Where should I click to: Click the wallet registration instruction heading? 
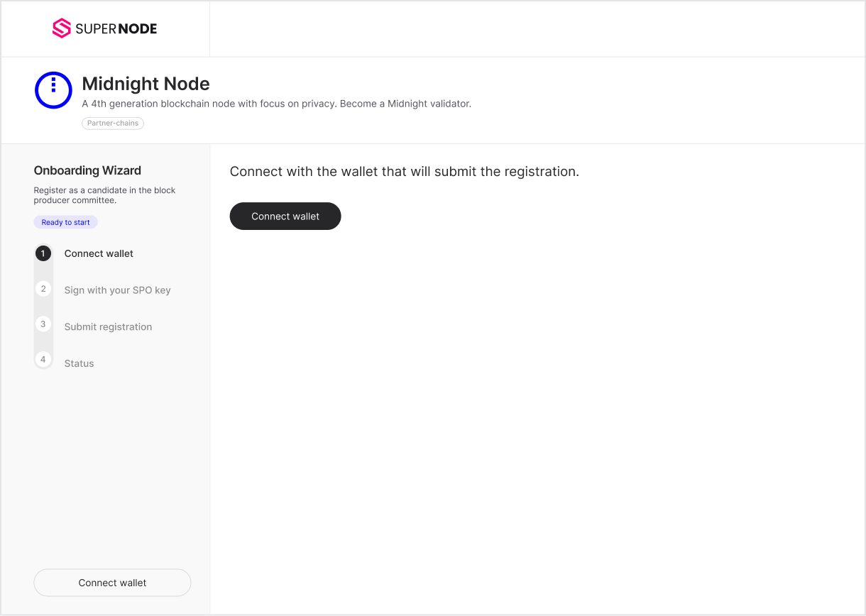click(404, 172)
